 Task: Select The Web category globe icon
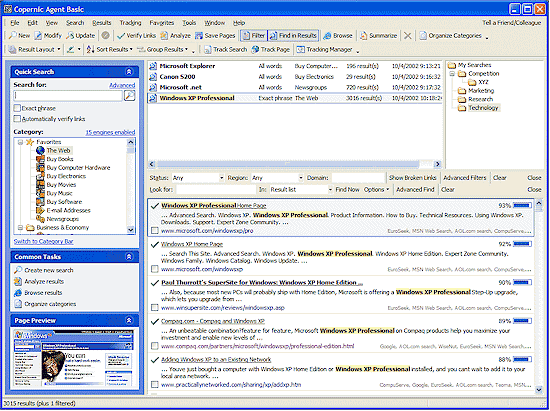click(40, 150)
